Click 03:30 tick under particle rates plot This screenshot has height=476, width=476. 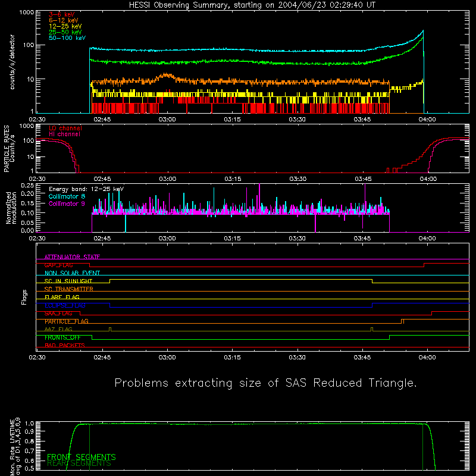(x=297, y=179)
